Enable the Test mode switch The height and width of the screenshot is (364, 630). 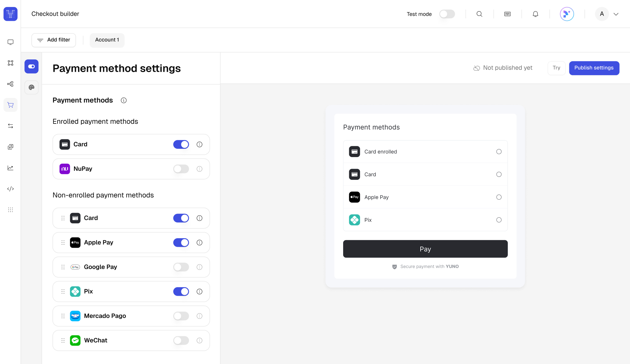click(447, 14)
